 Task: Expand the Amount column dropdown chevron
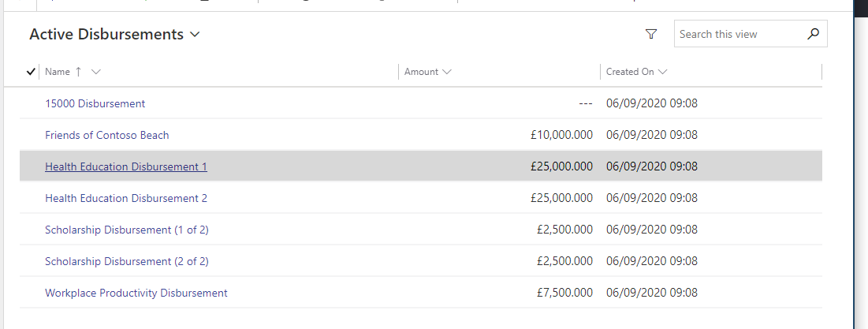(x=447, y=72)
